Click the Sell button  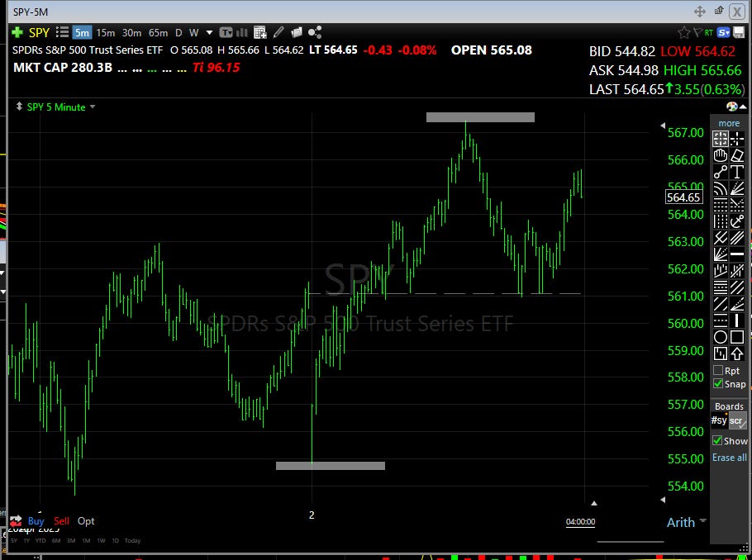pyautogui.click(x=61, y=521)
